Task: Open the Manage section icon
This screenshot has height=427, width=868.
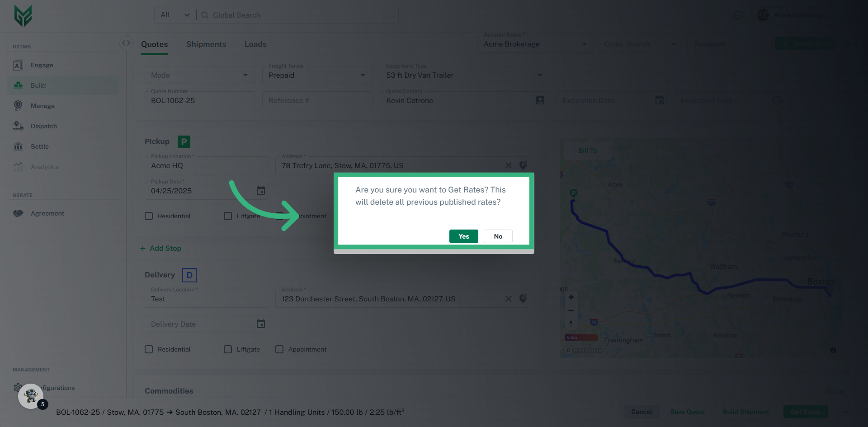Action: click(x=18, y=106)
